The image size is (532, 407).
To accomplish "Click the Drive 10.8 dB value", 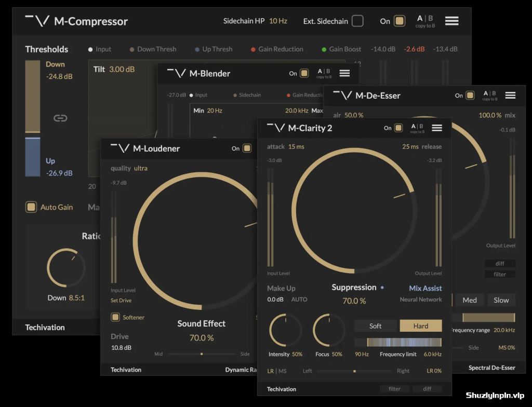I will [121, 348].
